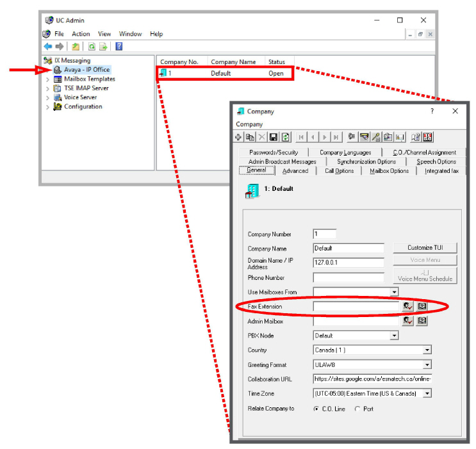
Task: Select the C.O. Line radio button
Action: [x=316, y=409]
